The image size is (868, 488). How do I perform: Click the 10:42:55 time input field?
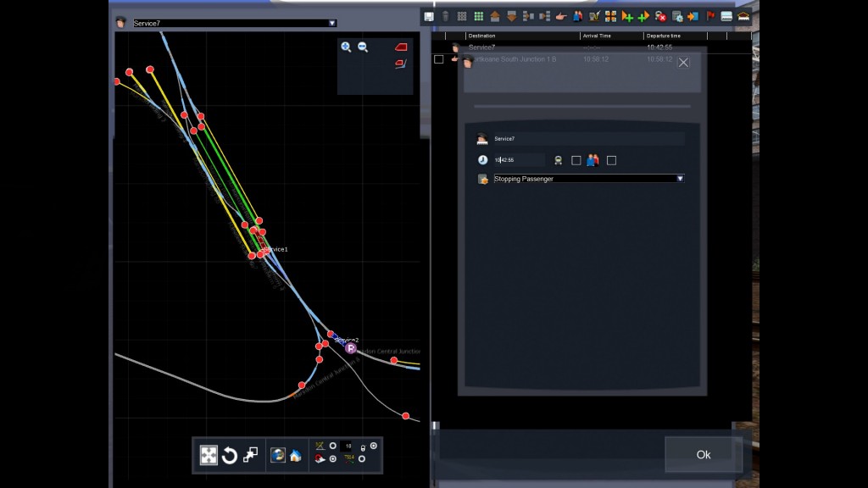(517, 160)
